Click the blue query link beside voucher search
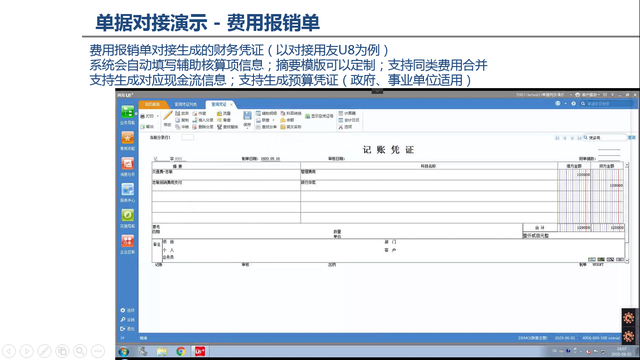 (631, 138)
